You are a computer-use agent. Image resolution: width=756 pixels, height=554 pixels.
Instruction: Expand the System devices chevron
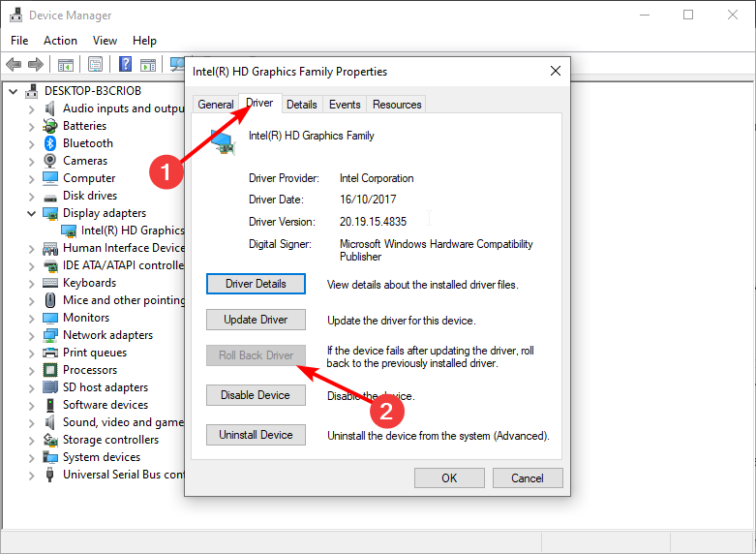31,457
